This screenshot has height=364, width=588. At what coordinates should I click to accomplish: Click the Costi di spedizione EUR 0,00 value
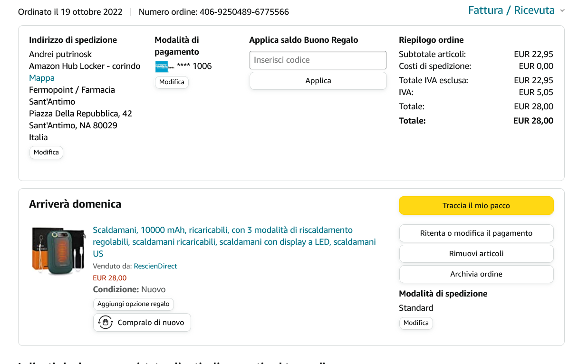(x=536, y=66)
